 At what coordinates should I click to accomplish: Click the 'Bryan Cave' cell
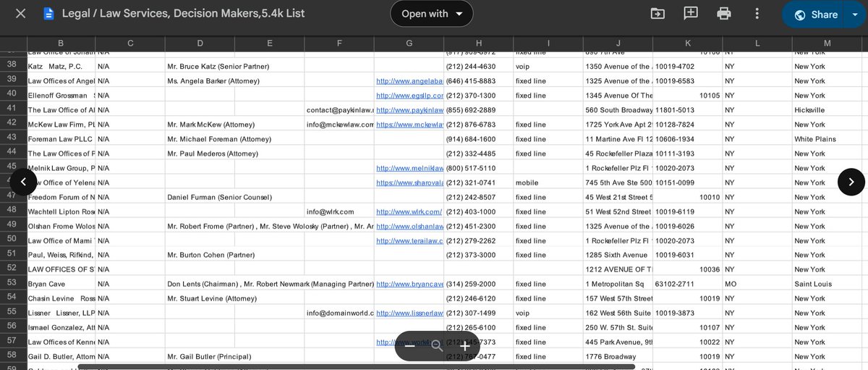(61, 284)
